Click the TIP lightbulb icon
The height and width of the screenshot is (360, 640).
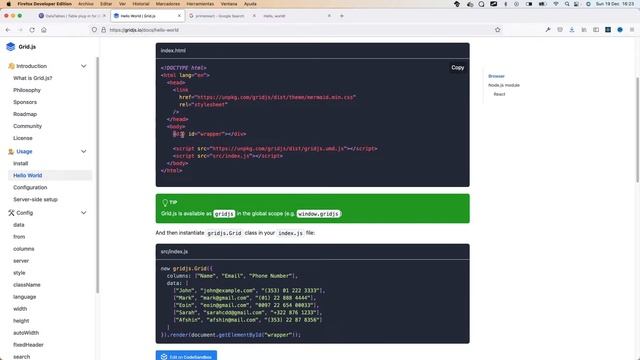165,202
